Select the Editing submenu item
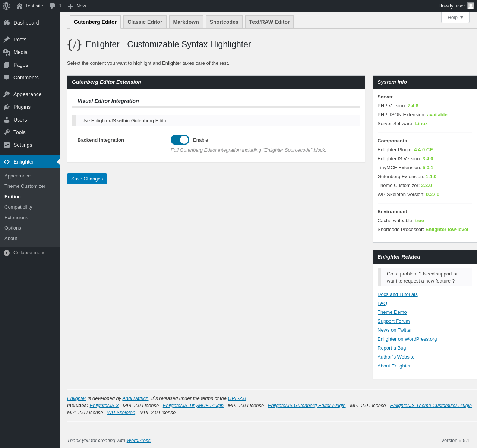The height and width of the screenshot is (448, 477). coord(13,197)
